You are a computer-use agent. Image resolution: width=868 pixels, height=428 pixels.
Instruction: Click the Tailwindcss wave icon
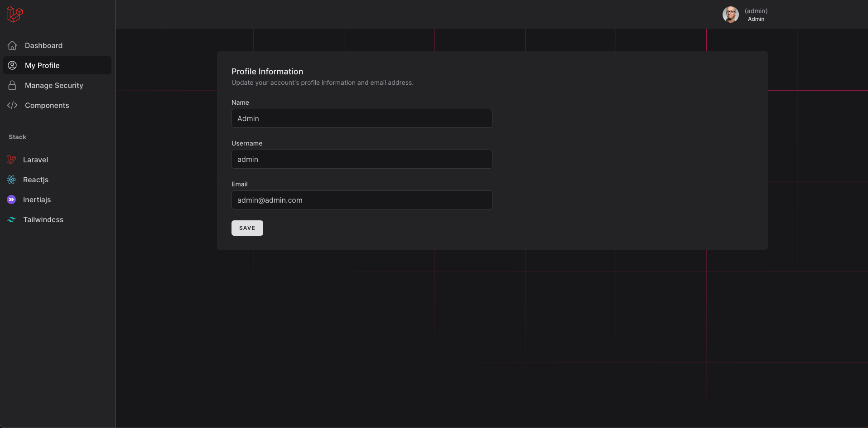click(x=11, y=219)
